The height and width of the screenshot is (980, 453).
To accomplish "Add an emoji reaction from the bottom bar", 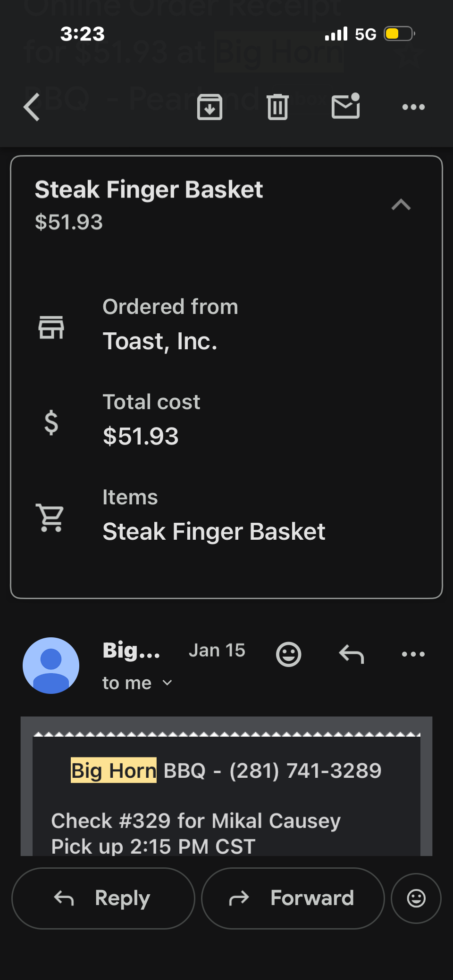I will pos(416,898).
